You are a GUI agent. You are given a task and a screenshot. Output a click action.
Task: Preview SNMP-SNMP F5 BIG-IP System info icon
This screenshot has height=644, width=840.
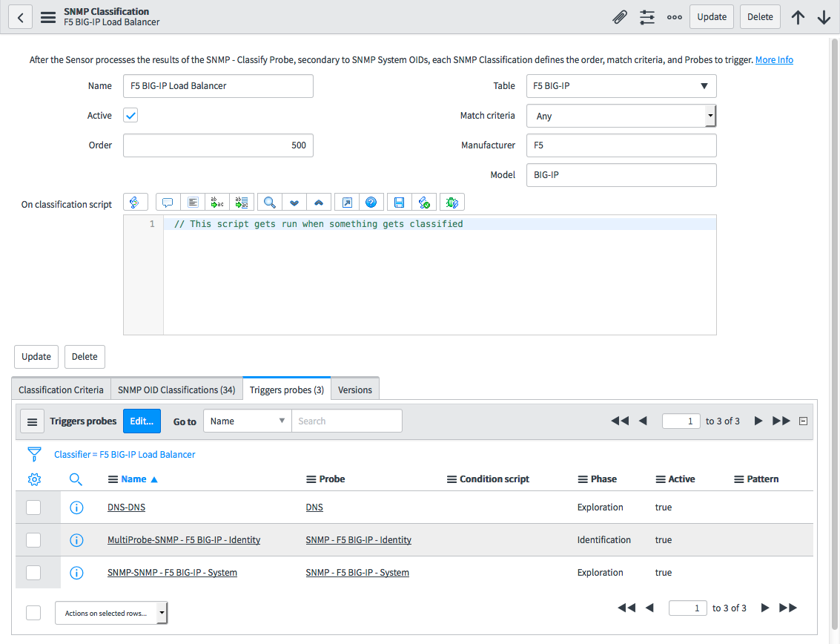(76, 573)
